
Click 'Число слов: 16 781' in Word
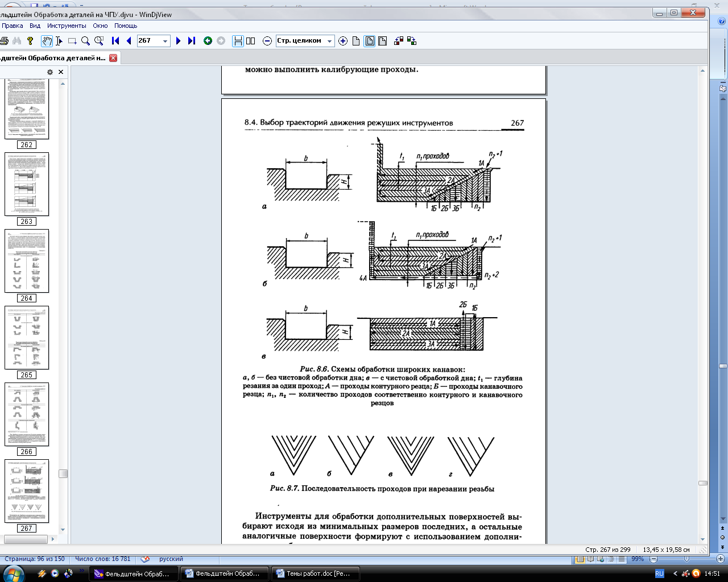(x=102, y=559)
